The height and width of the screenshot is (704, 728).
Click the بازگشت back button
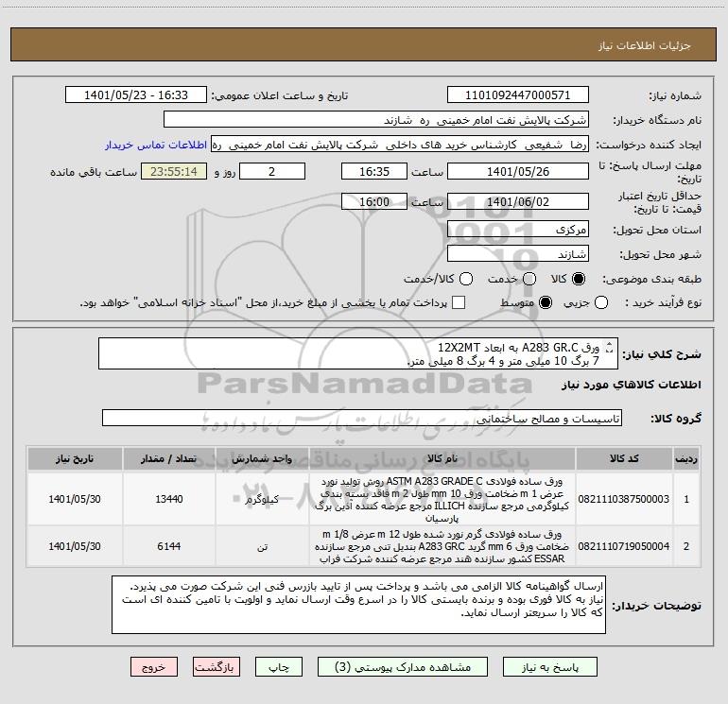217,667
